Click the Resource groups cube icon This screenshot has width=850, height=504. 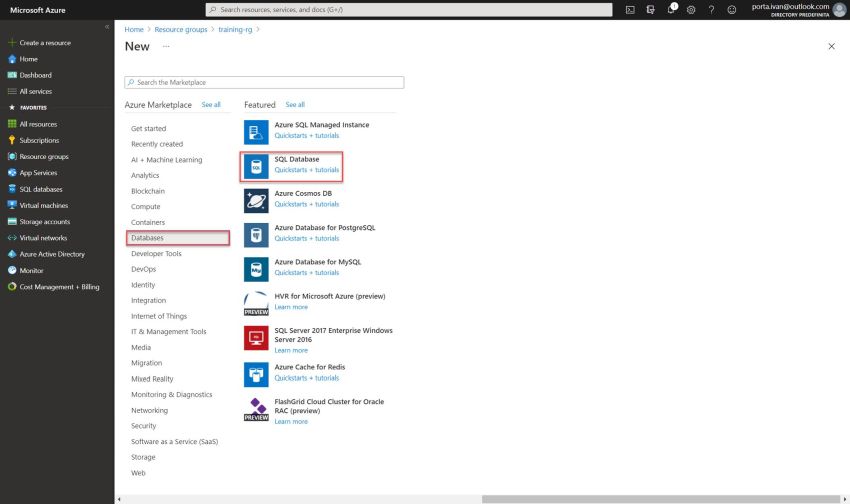coord(12,156)
